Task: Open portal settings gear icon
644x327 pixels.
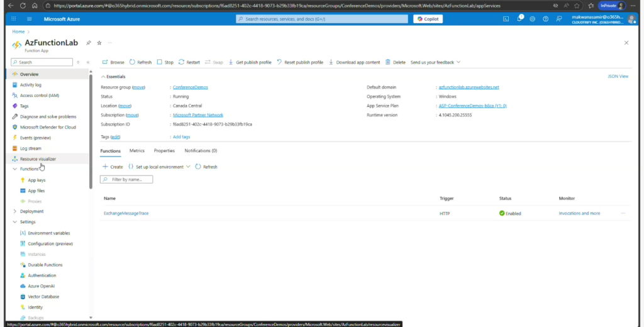Action: (x=533, y=19)
